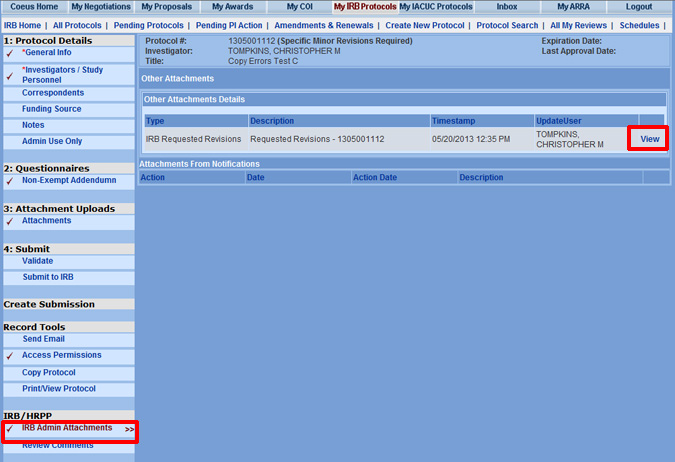Click the Funding Source sidebar link
The width and height of the screenshot is (675, 462).
(x=52, y=109)
